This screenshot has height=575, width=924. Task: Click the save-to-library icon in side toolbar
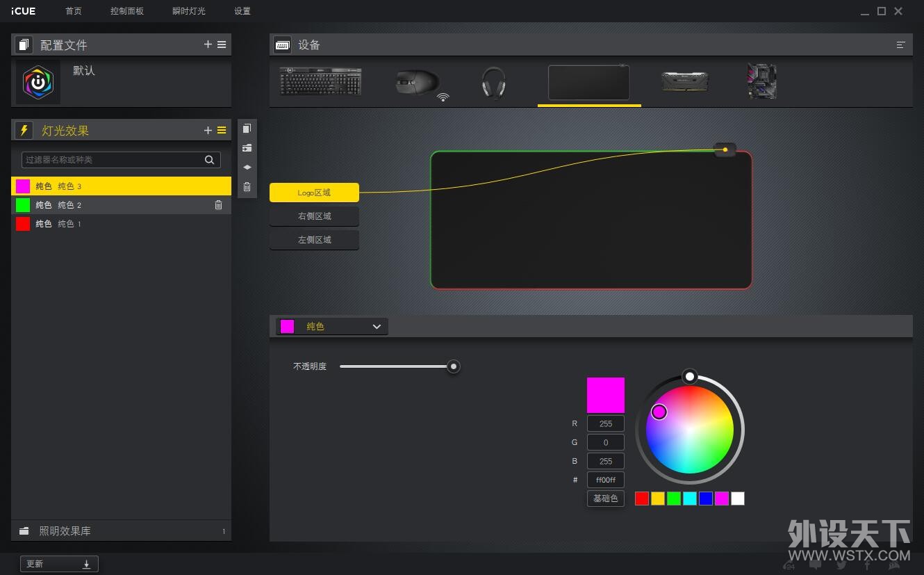(247, 148)
